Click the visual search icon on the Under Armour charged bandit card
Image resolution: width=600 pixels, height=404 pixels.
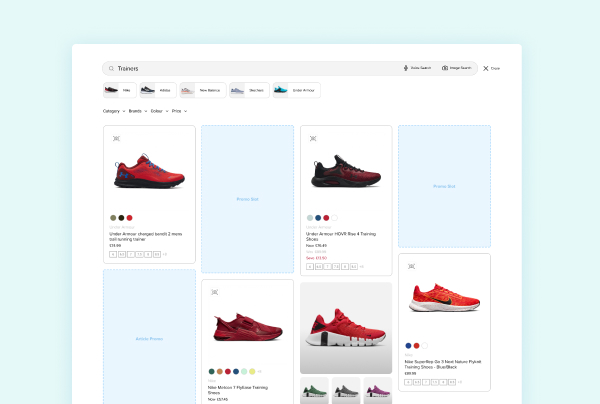point(116,138)
